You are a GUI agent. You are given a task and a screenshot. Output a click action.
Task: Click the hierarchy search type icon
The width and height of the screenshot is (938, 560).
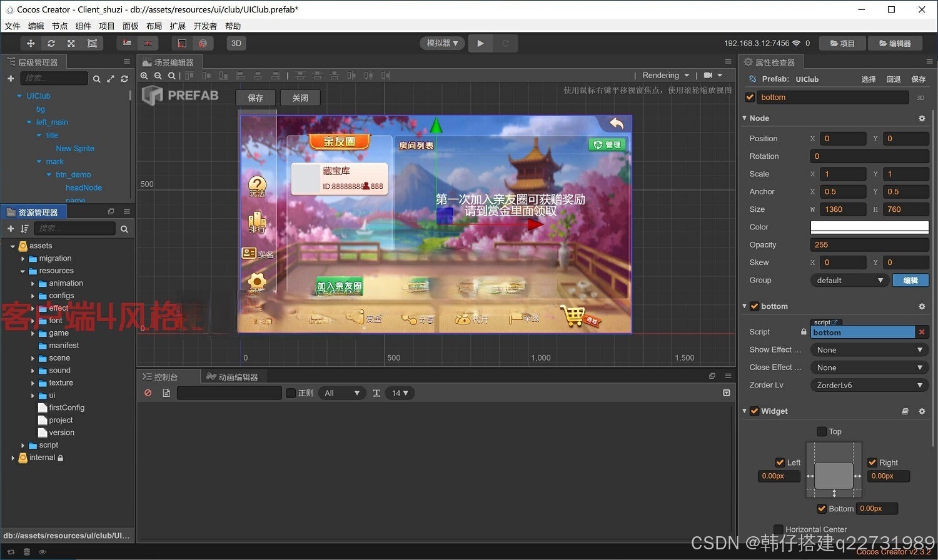(97, 79)
